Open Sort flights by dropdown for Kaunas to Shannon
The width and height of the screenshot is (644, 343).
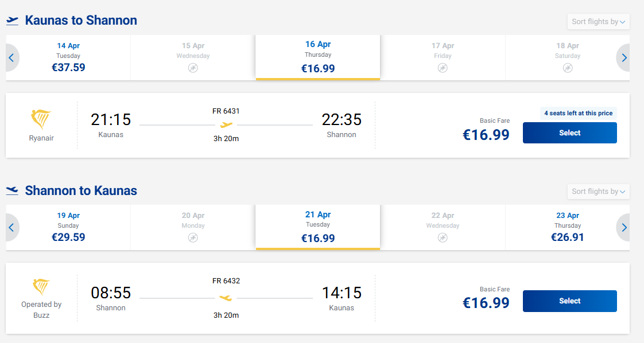pyautogui.click(x=598, y=22)
